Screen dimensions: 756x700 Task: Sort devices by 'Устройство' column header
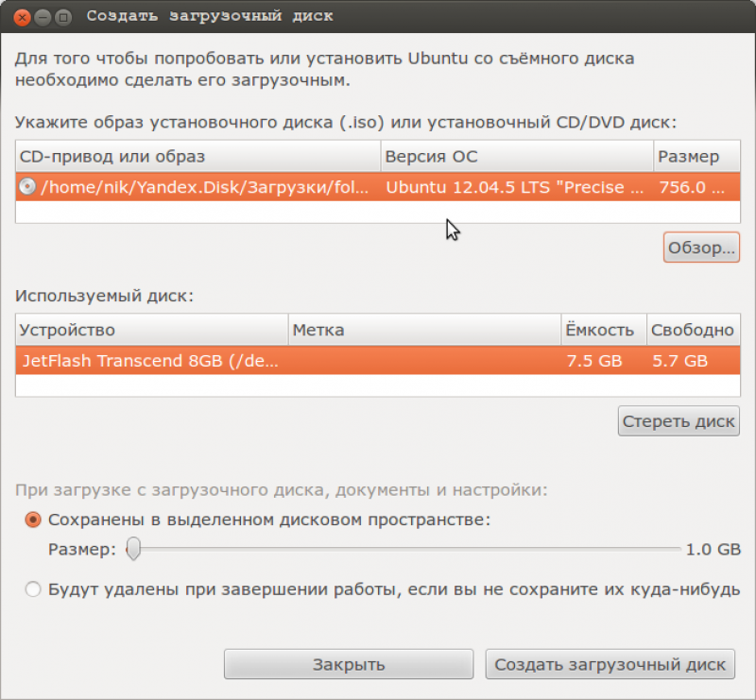click(152, 330)
